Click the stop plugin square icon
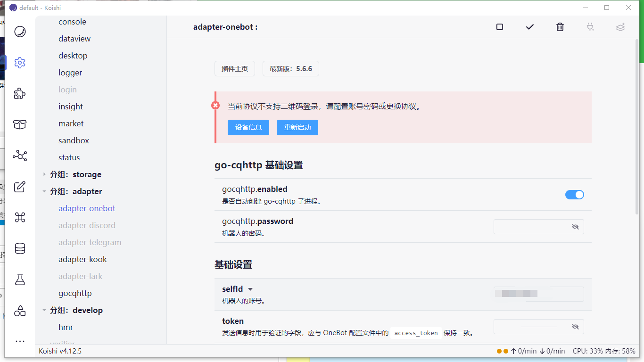This screenshot has height=362, width=644. click(500, 27)
